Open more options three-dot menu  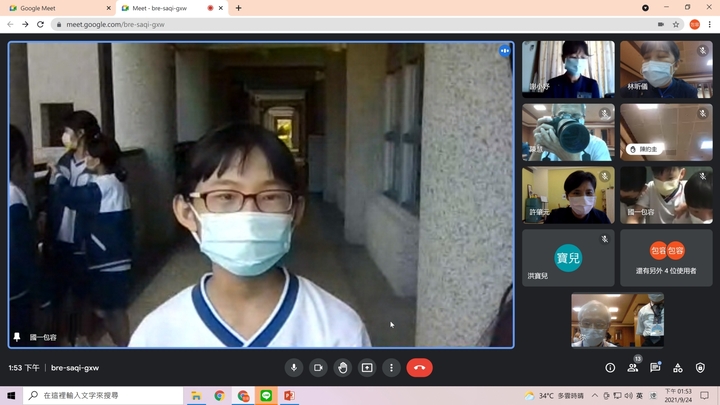pos(391,367)
